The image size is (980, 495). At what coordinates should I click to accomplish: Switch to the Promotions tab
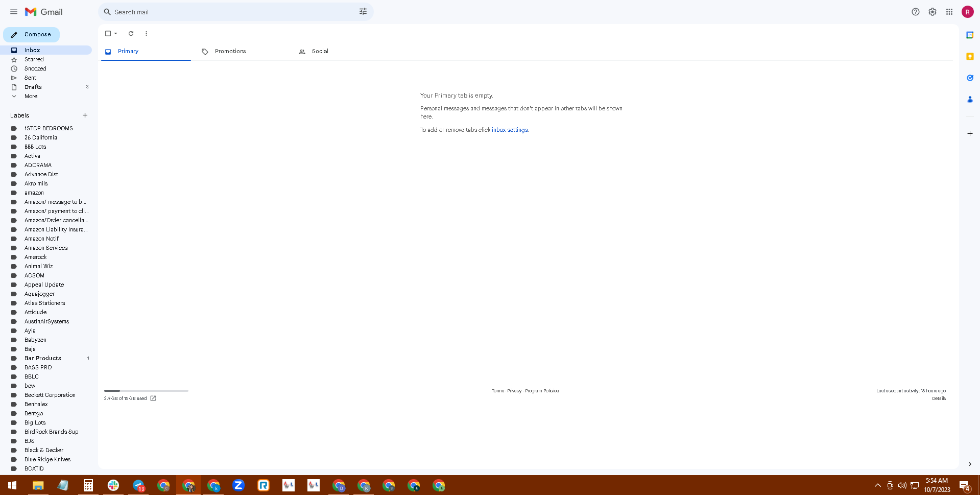pyautogui.click(x=243, y=51)
